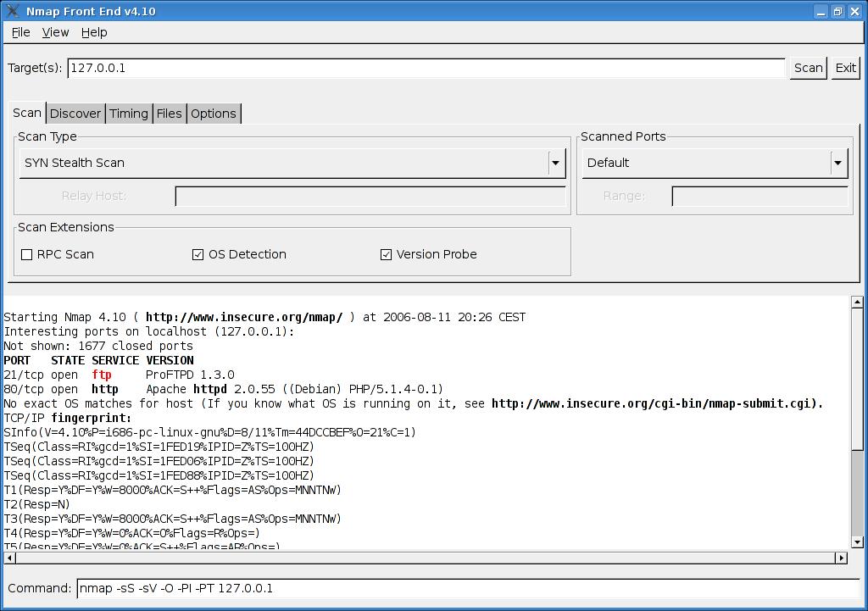Click the Scan button
The image size is (868, 611).
(x=808, y=68)
